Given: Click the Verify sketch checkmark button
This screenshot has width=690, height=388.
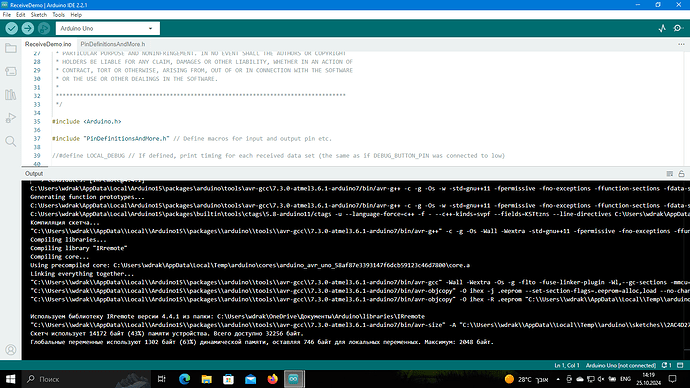Looking at the screenshot, I should point(11,28).
